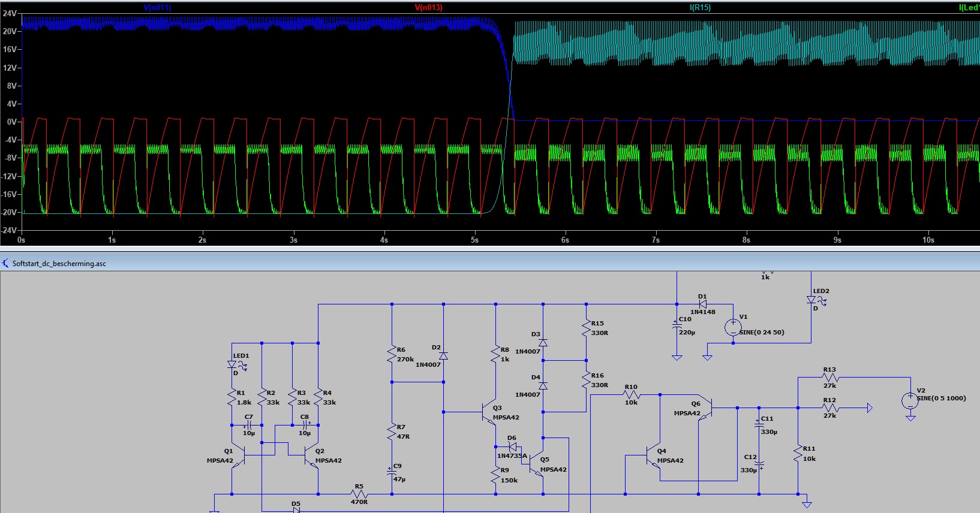Click the ground symbol below V2
The image size is (980, 513).
(910, 418)
